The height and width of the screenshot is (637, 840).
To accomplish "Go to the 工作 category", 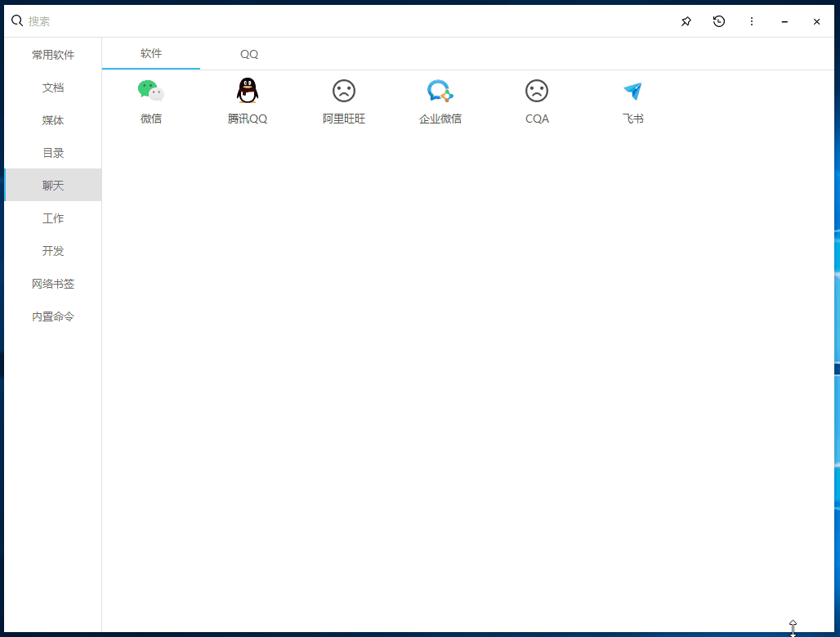I will point(53,218).
